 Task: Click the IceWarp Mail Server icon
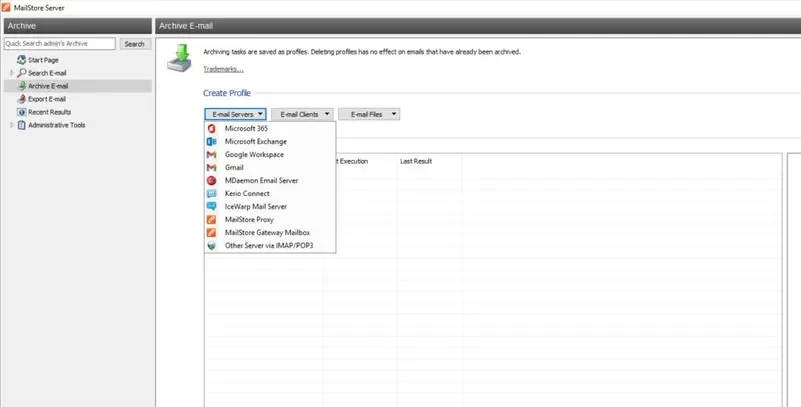211,207
